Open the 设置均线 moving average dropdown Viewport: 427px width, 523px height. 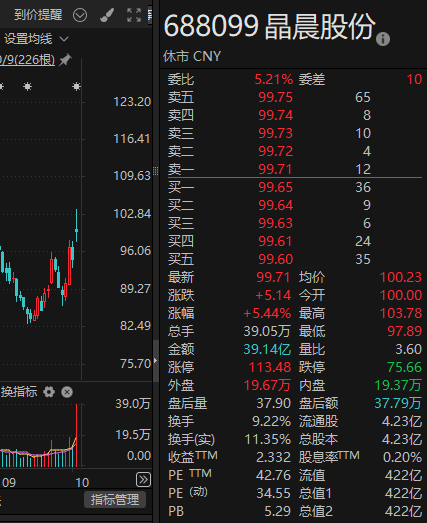click(36, 39)
